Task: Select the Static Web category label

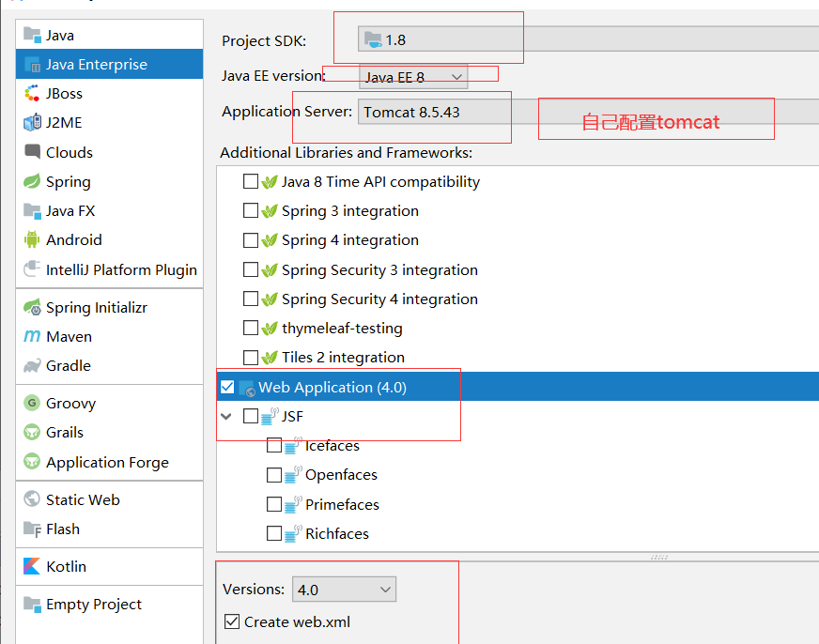Action: [83, 500]
